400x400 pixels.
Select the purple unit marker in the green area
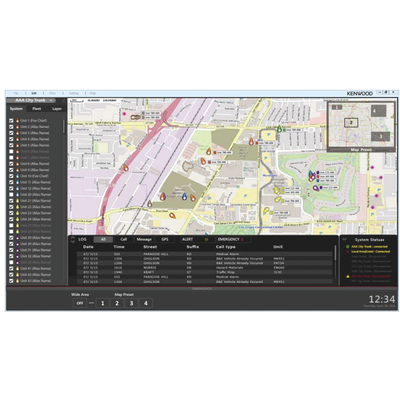(x=315, y=188)
